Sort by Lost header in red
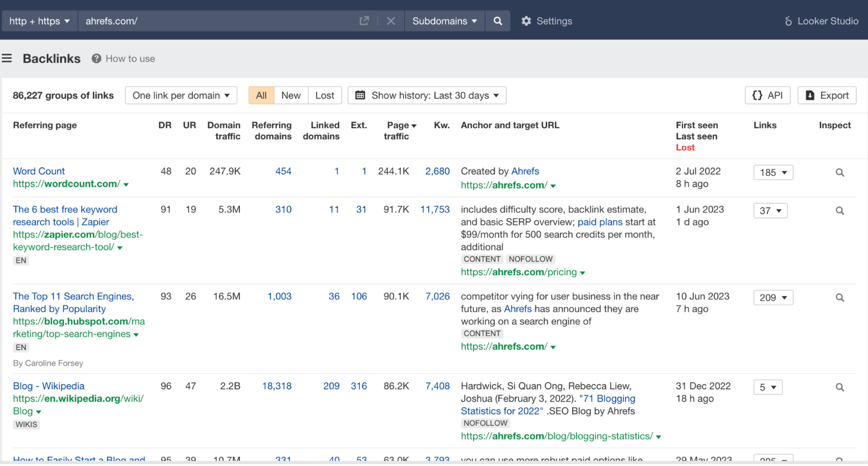Image resolution: width=868 pixels, height=466 pixels. pyautogui.click(x=685, y=148)
